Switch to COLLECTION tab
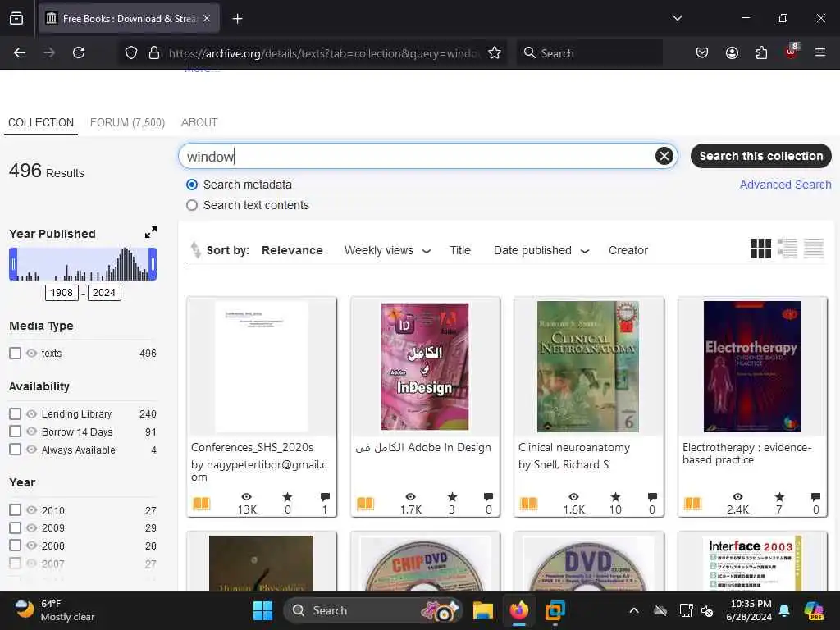Image resolution: width=840 pixels, height=630 pixels. (x=41, y=122)
